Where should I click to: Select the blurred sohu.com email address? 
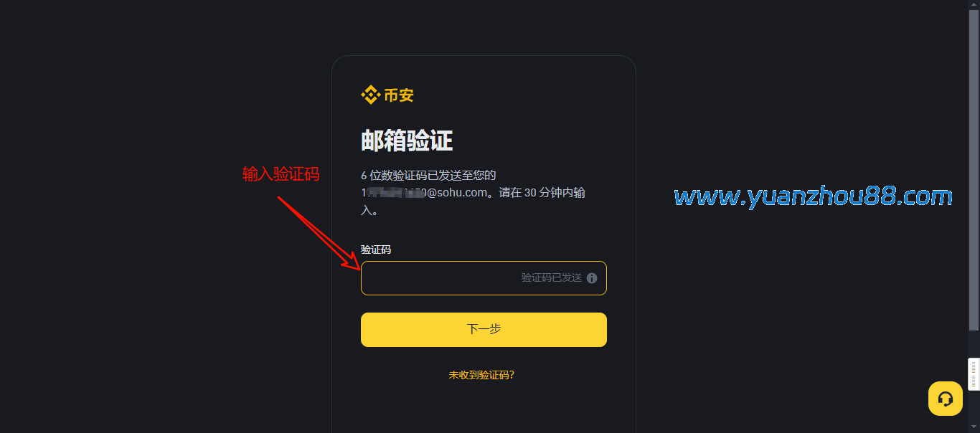pyautogui.click(x=425, y=193)
